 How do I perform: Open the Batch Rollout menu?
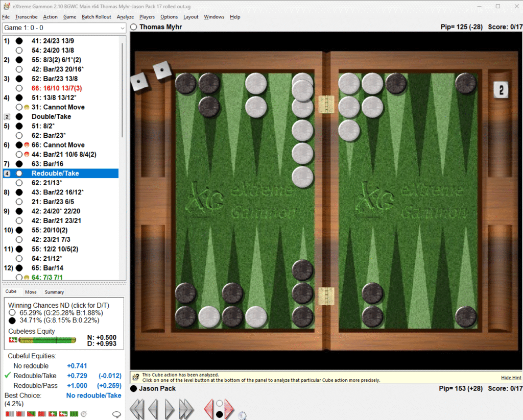[x=97, y=17]
